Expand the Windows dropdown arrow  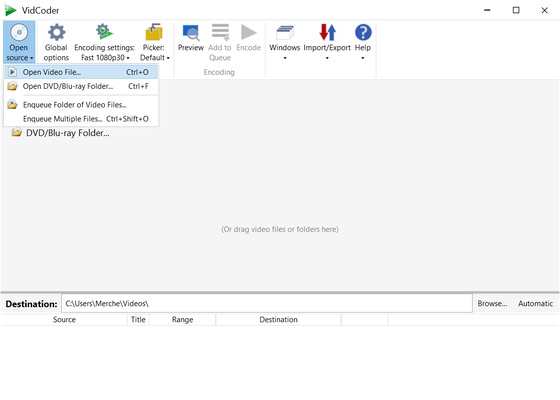pyautogui.click(x=285, y=58)
